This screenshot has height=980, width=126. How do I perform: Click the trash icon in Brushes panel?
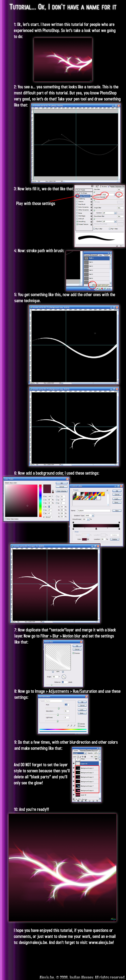(121, 246)
